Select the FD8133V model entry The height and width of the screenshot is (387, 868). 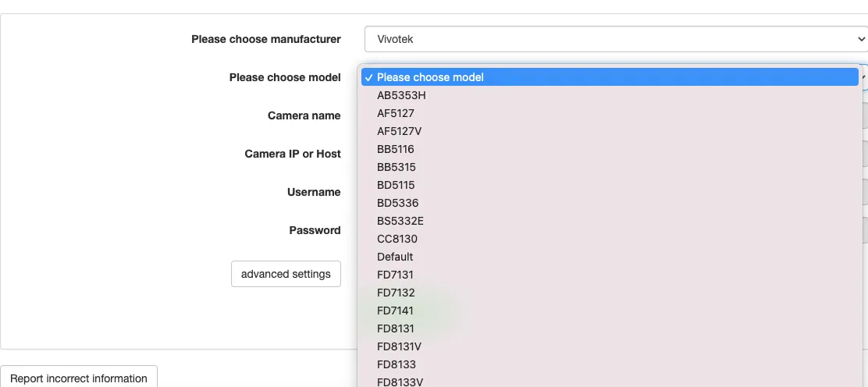pyautogui.click(x=610, y=381)
